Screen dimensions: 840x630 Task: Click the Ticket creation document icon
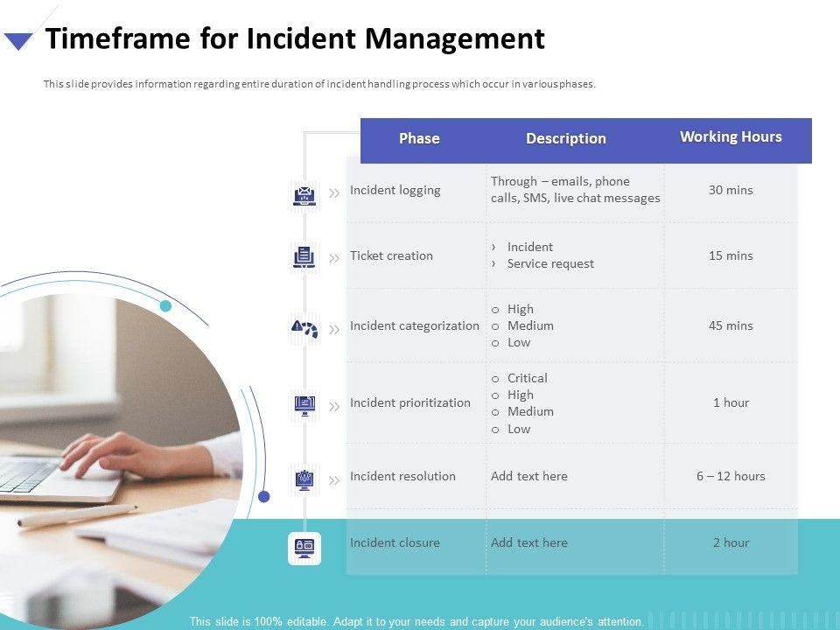304,257
